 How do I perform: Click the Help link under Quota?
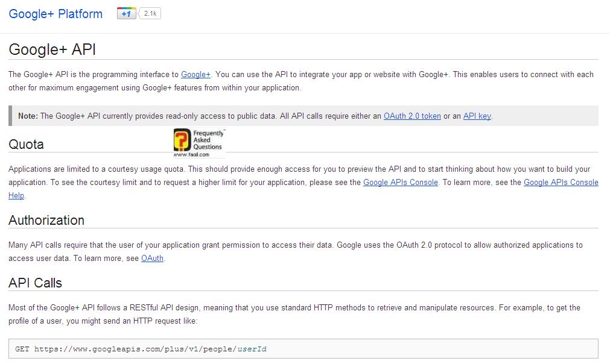[16, 196]
